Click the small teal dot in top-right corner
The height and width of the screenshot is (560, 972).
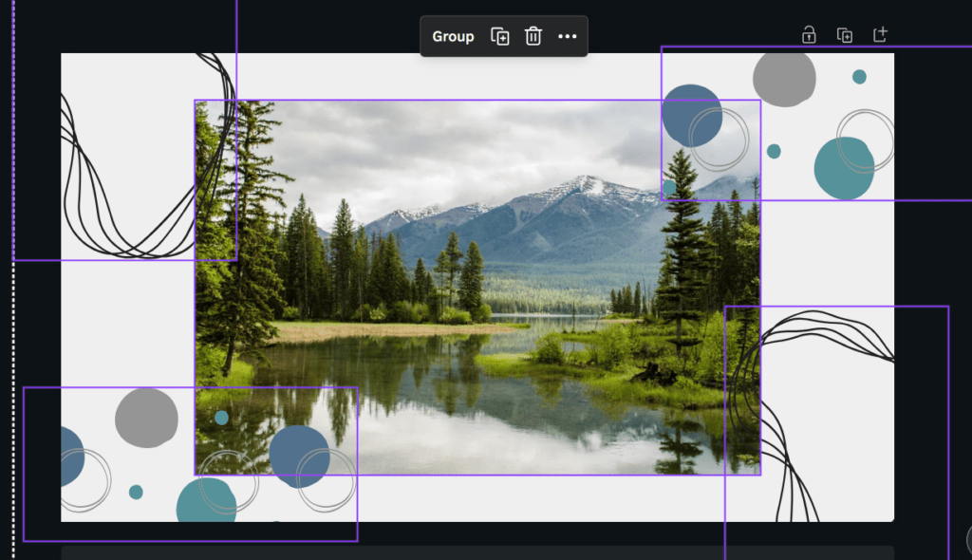859,77
